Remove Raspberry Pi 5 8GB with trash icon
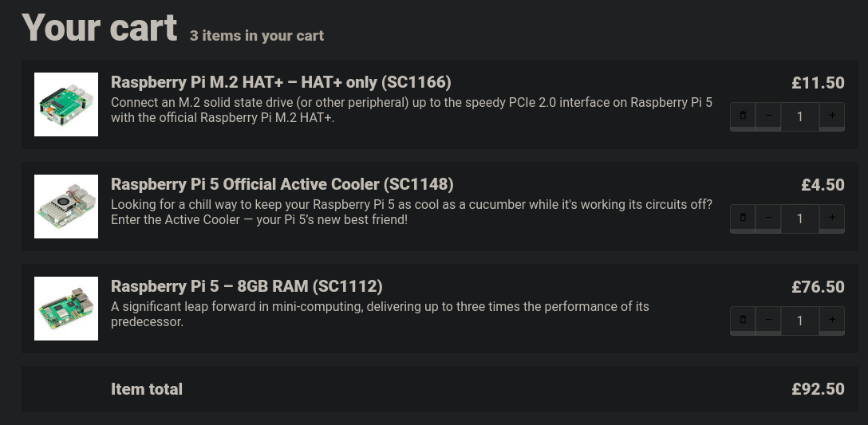 [x=743, y=320]
